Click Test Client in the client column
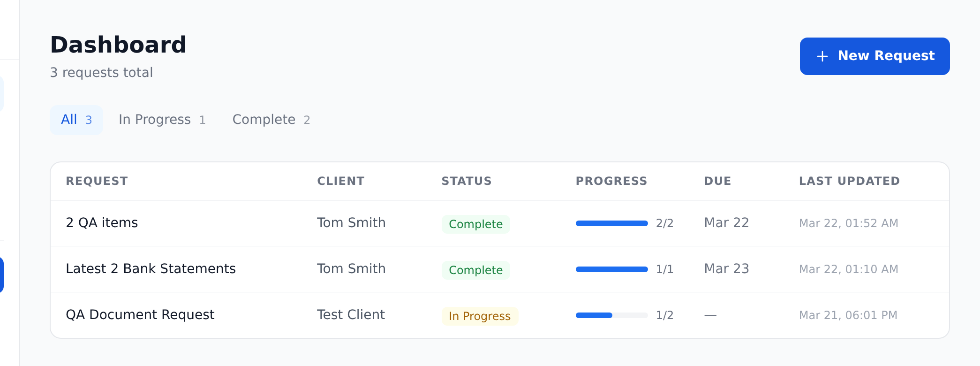Screen dimensions: 980x366 click(351, 315)
